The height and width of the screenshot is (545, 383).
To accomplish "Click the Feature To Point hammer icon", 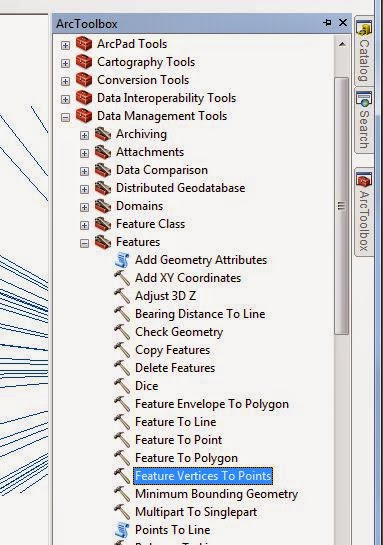I will pyautogui.click(x=122, y=440).
